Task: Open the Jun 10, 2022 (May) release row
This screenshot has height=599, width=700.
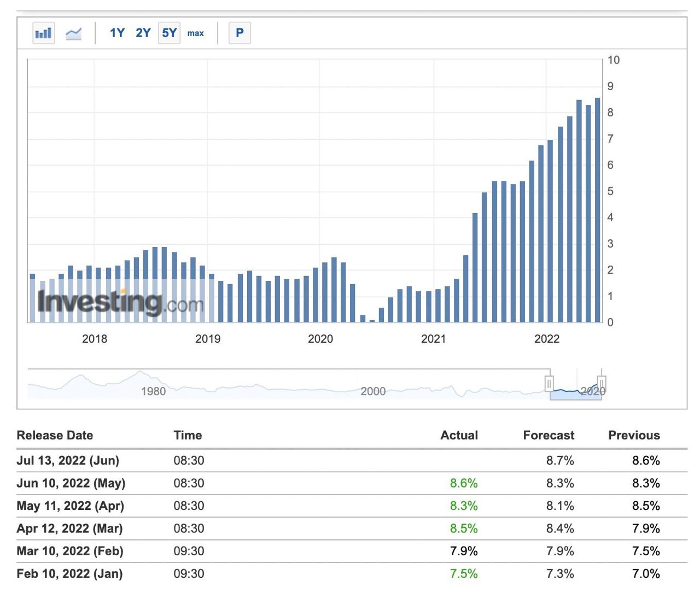Action: tap(71, 483)
